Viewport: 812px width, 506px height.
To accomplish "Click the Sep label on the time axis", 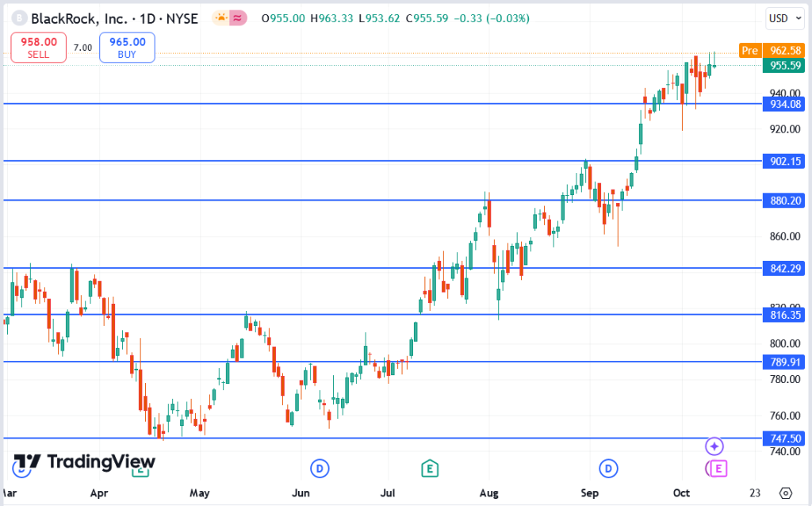I will coord(589,493).
